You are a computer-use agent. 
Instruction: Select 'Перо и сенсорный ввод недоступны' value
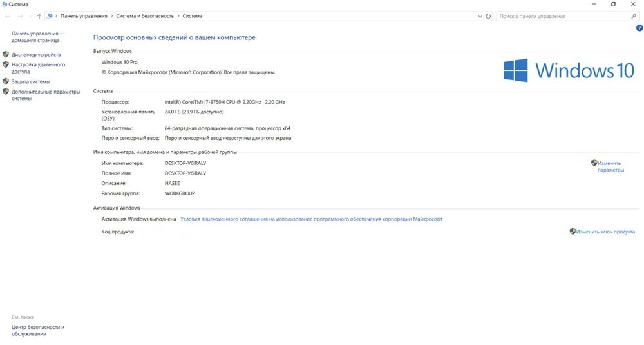point(228,138)
